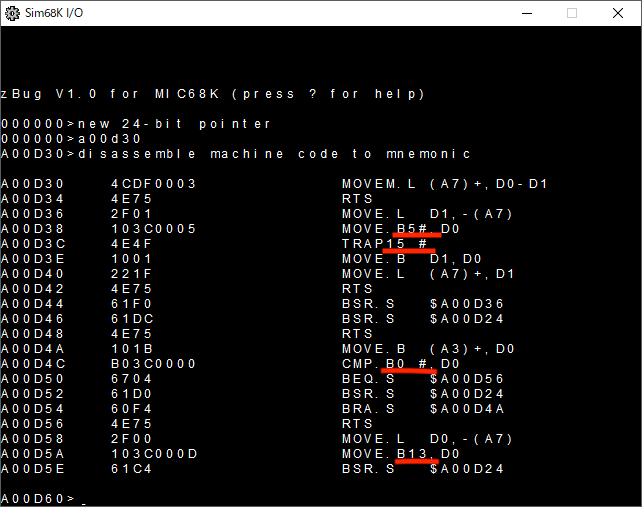Image resolution: width=642 pixels, height=507 pixels.
Task: Click opcode B03C0000
Action: coord(154,364)
